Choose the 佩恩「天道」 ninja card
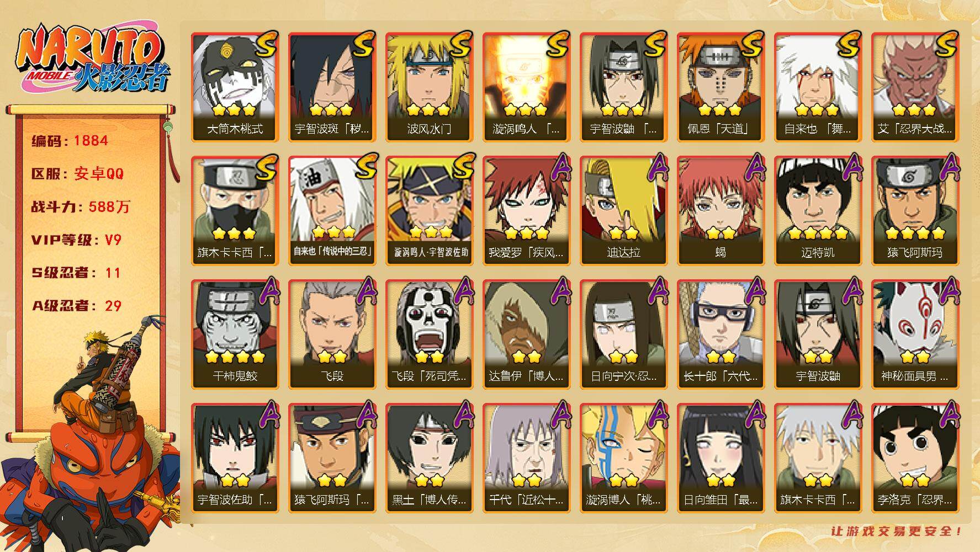The image size is (980, 552). pos(721,87)
